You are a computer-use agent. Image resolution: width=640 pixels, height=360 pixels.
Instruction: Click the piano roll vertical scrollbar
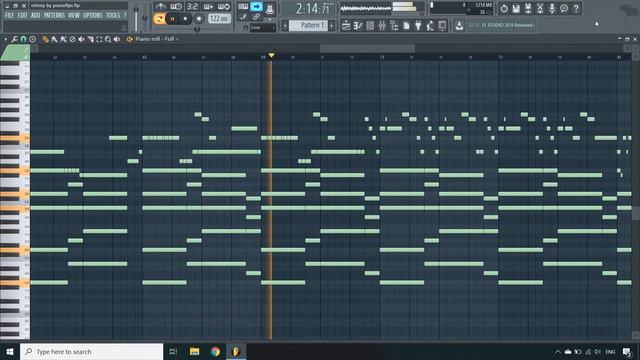tap(636, 214)
